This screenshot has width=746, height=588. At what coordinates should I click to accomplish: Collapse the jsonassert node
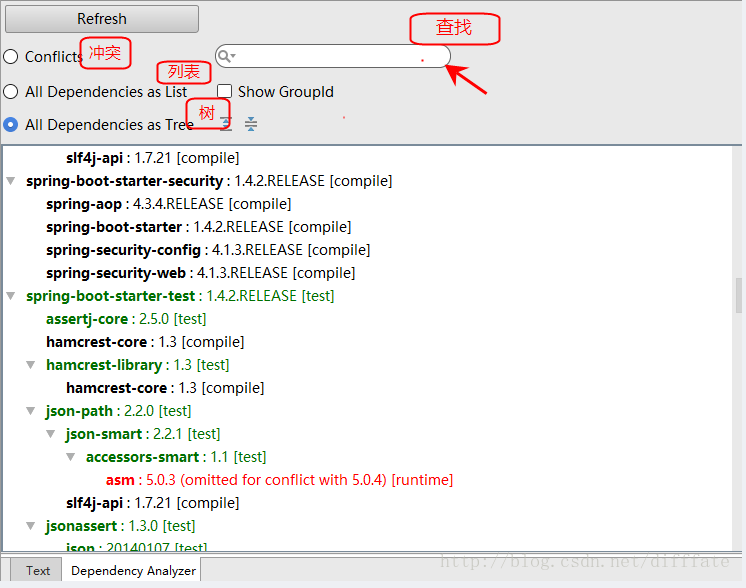pos(31,526)
